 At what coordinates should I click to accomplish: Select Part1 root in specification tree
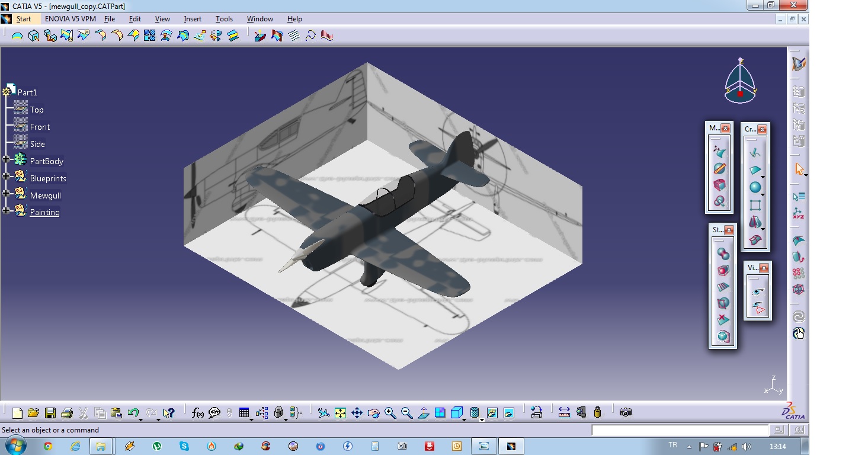point(27,92)
